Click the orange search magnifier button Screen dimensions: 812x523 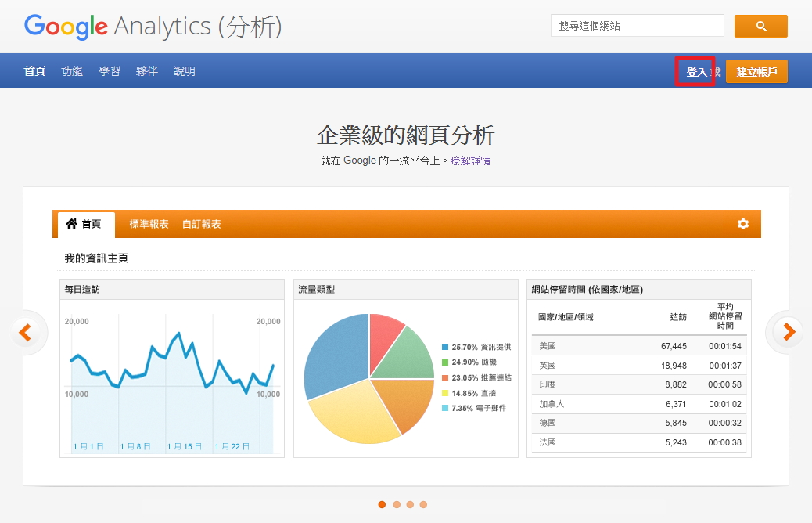[760, 26]
